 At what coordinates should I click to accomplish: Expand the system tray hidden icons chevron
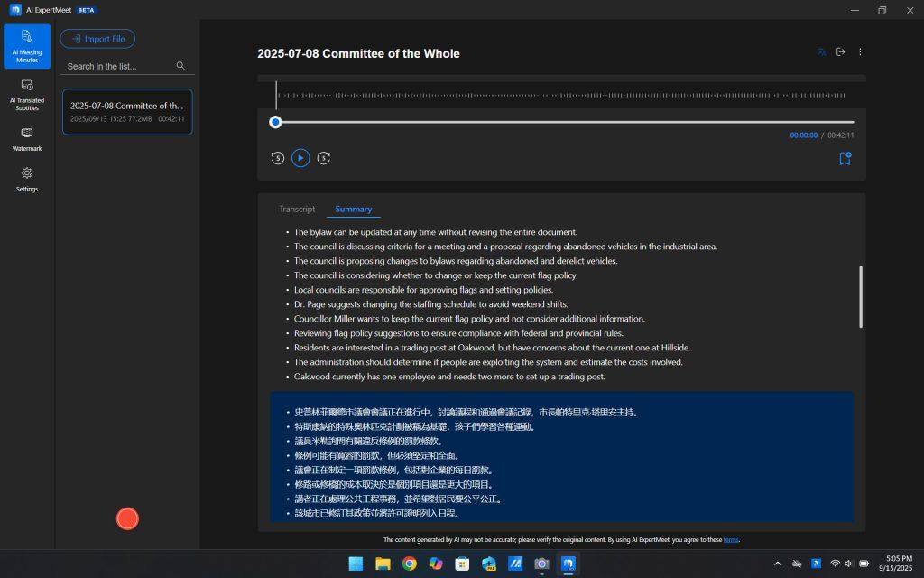click(x=777, y=564)
